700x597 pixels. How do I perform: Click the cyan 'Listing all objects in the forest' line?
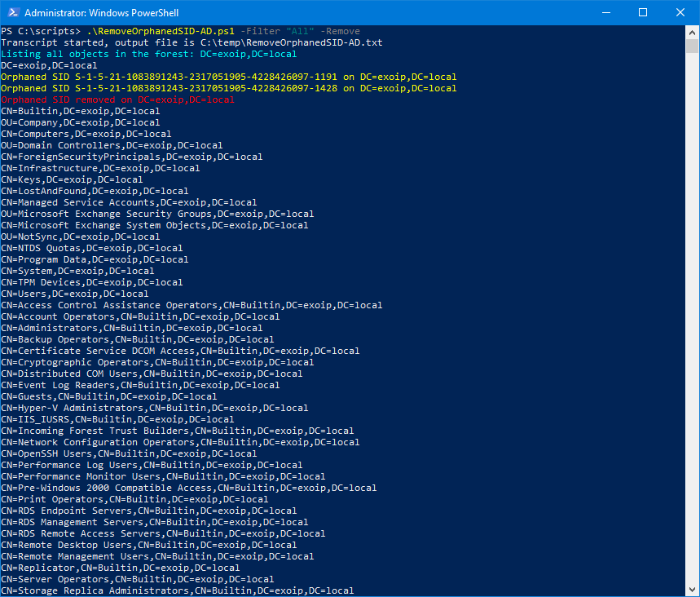148,54
